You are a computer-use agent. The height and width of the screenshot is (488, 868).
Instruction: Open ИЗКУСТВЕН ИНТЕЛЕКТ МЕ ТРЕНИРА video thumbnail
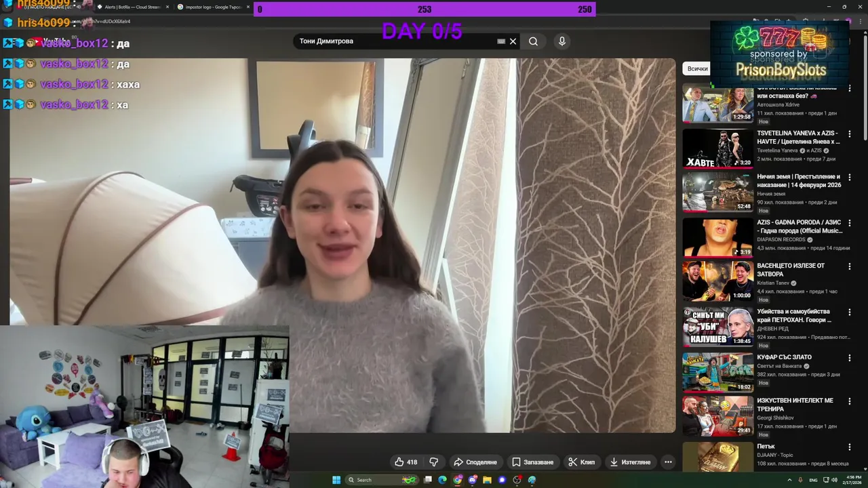(x=717, y=416)
